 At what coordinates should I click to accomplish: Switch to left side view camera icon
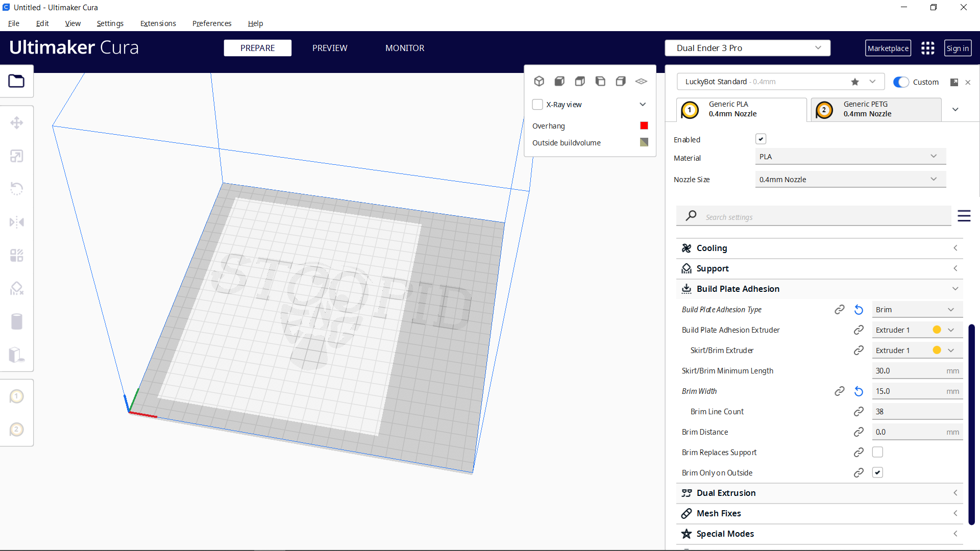600,81
